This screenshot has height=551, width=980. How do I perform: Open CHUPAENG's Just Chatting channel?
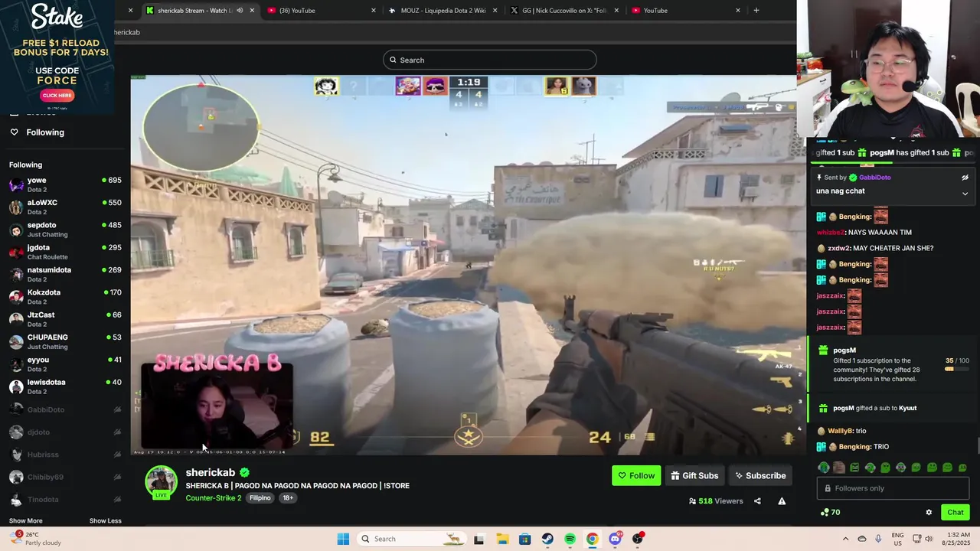pyautogui.click(x=65, y=341)
